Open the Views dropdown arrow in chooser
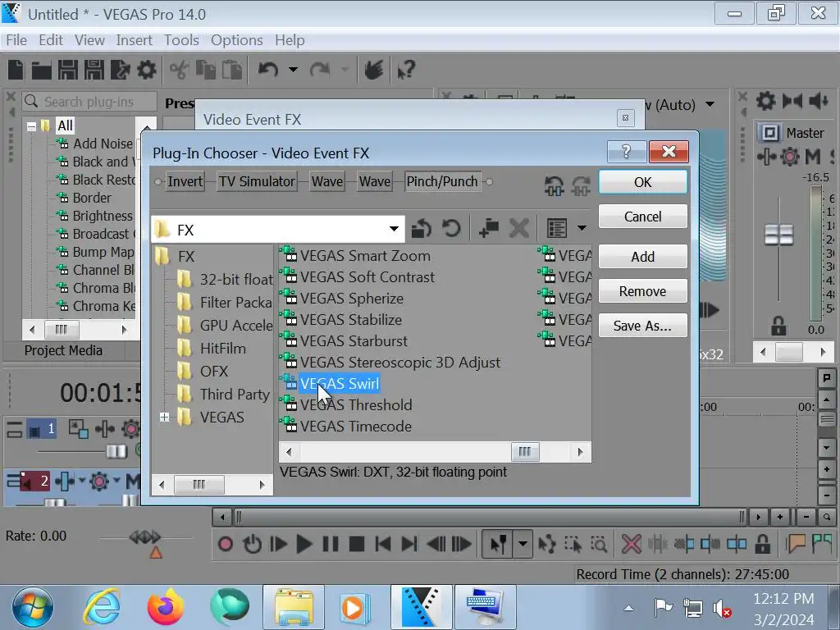 [582, 229]
